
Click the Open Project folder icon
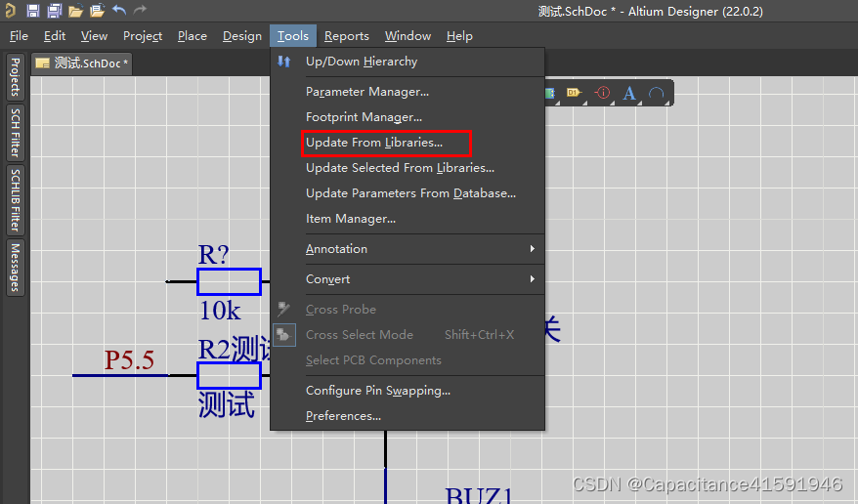coord(98,11)
